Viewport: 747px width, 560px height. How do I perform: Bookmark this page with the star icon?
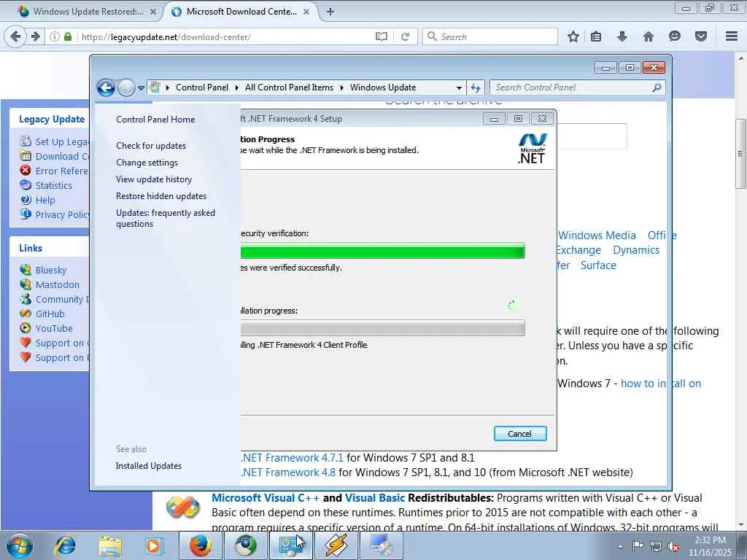(573, 36)
